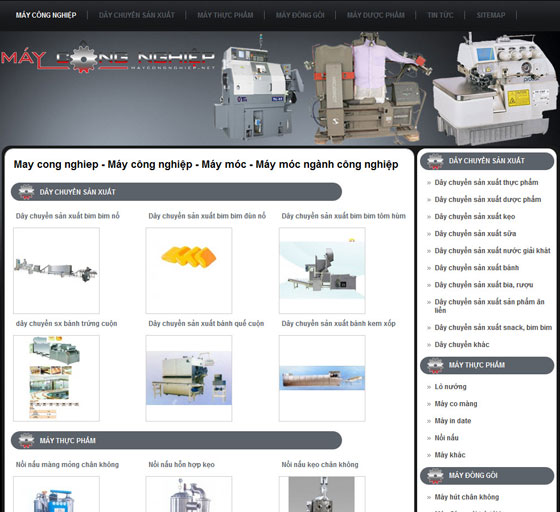Open the MÁY CÔNG NGHIỆP menu item
Viewport: 560px width, 512px height.
pos(46,15)
